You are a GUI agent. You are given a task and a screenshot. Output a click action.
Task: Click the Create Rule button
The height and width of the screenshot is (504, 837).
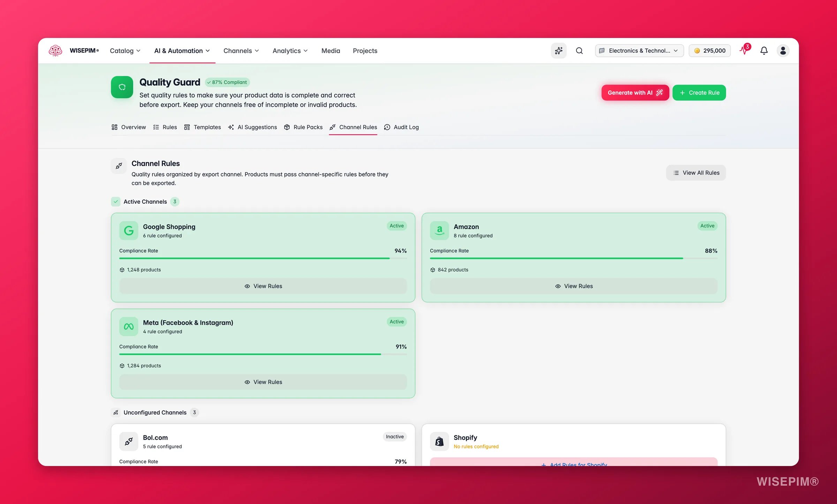click(x=699, y=93)
